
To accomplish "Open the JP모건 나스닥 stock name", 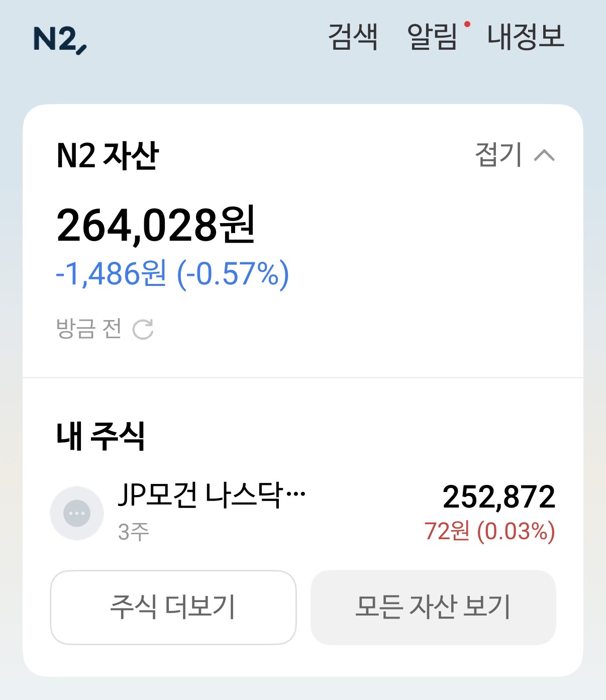I will 211,496.
